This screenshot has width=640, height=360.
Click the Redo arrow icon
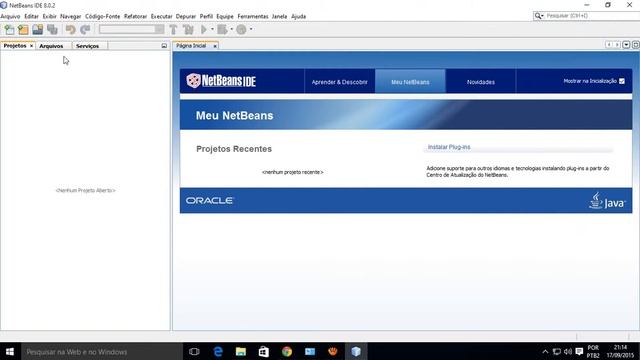[x=85, y=29]
